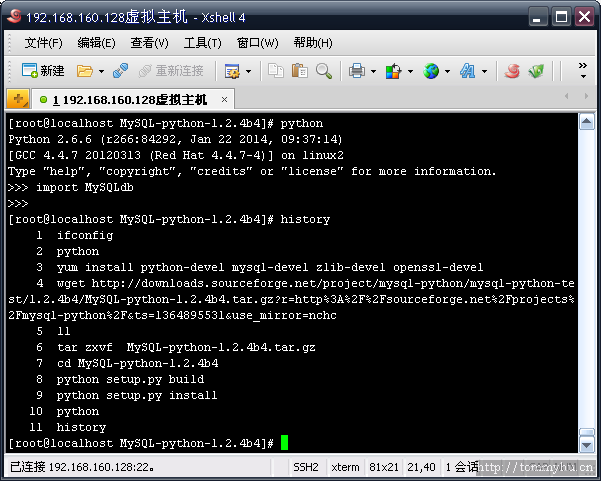Image resolution: width=601 pixels, height=481 pixels.
Task: Click the wget sourceforge URL line
Action: [291, 299]
